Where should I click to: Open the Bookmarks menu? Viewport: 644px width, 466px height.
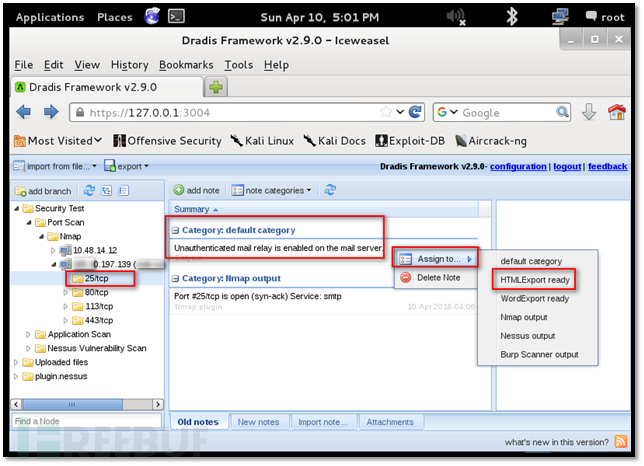pyautogui.click(x=186, y=65)
